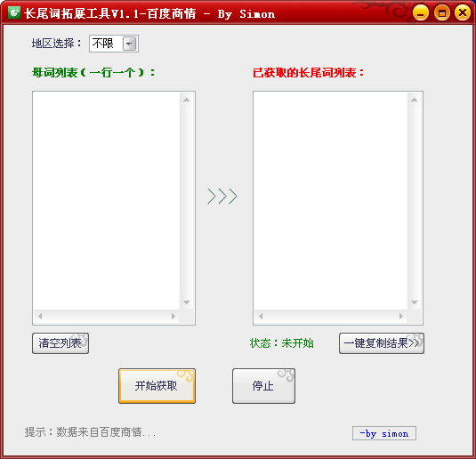Maximize the 长尾词拓展工具 window
476x459 pixels.
pos(441,13)
